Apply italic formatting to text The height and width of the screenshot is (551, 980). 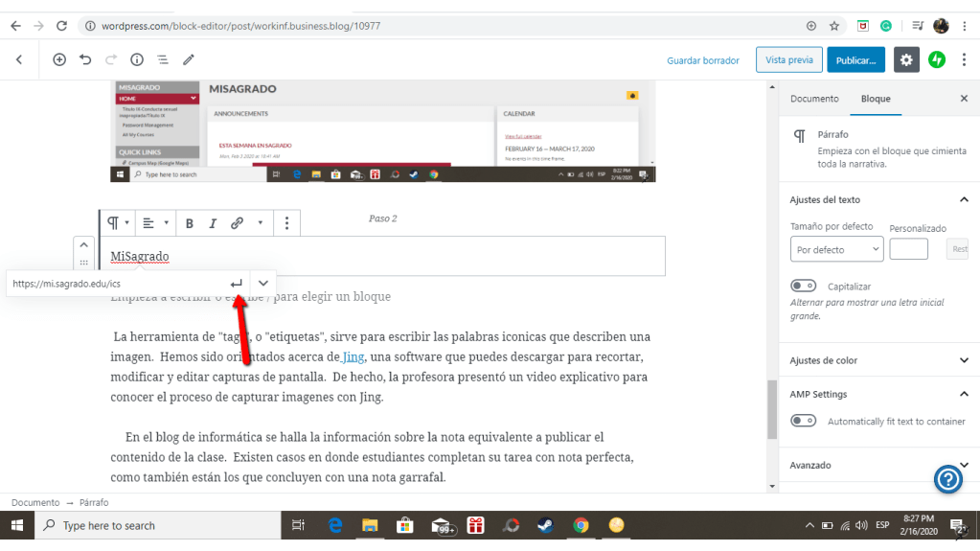(x=213, y=223)
